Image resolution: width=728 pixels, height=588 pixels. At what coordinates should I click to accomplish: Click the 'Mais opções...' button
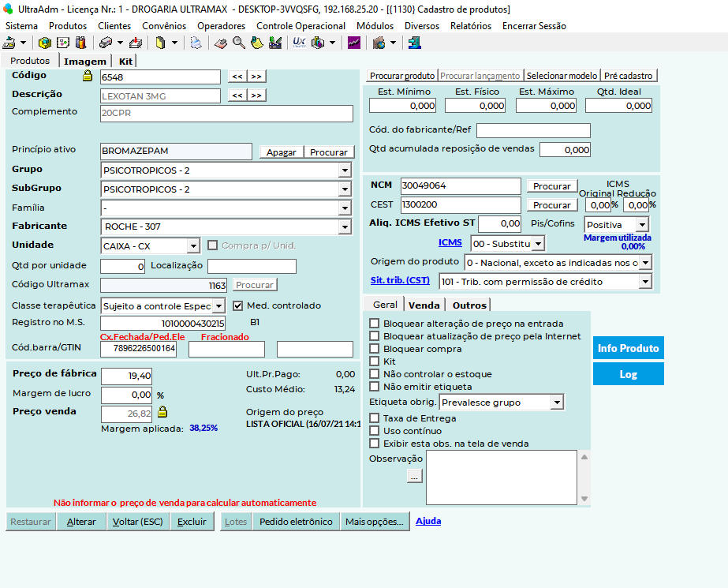(375, 522)
